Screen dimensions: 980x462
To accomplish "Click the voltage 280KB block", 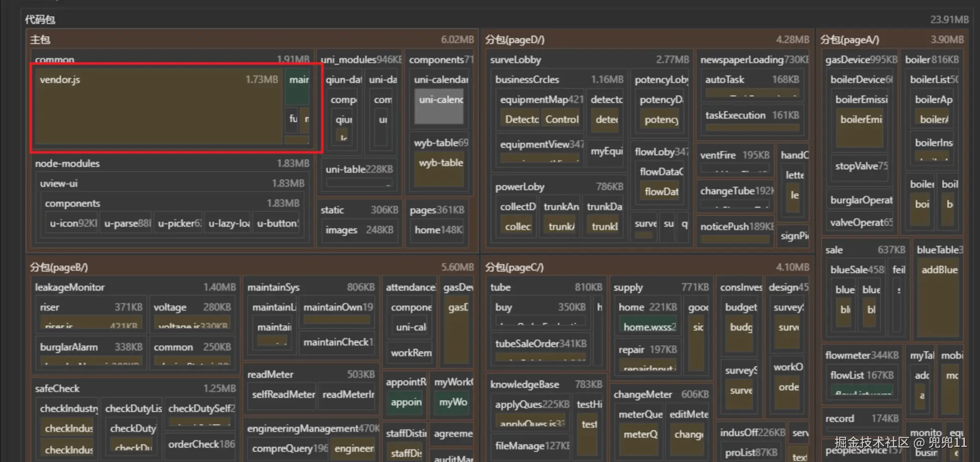I will pos(192,307).
